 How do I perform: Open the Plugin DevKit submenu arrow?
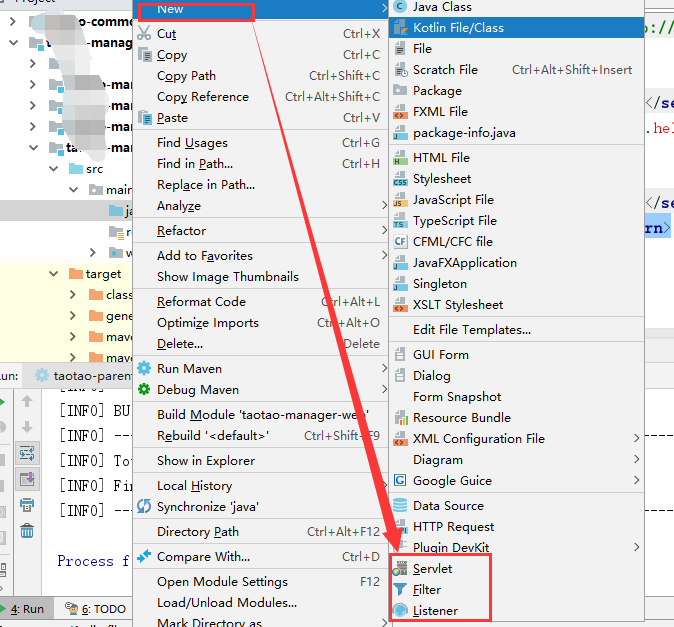coord(637,547)
